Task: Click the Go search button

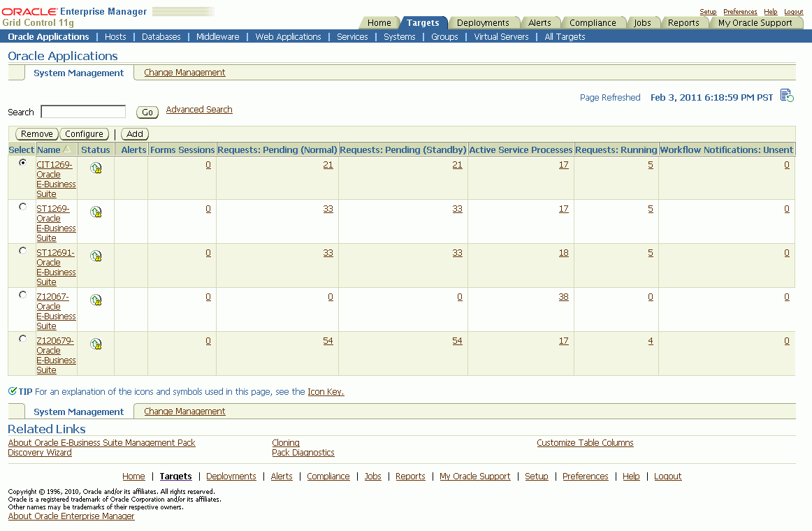Action: point(147,112)
